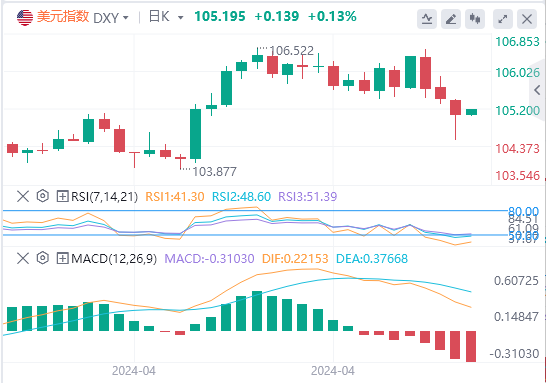Expand the MACD panel plus icon

(62, 258)
